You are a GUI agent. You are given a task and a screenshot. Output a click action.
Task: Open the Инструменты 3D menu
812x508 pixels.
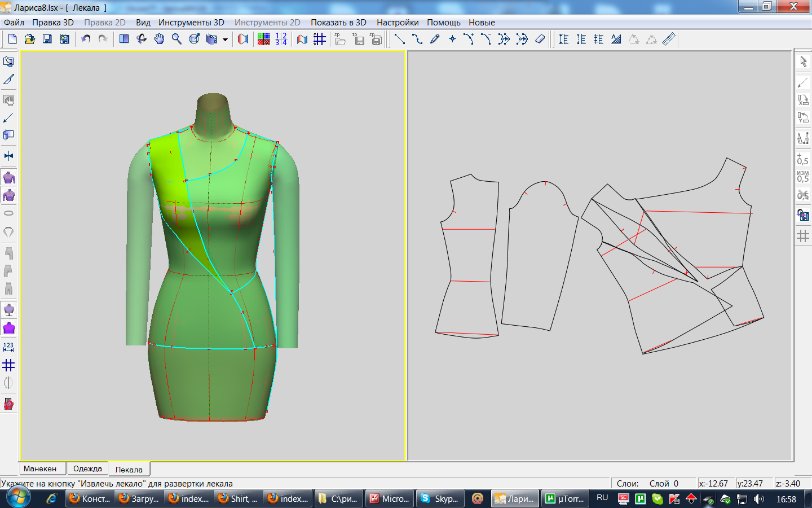pyautogui.click(x=191, y=23)
